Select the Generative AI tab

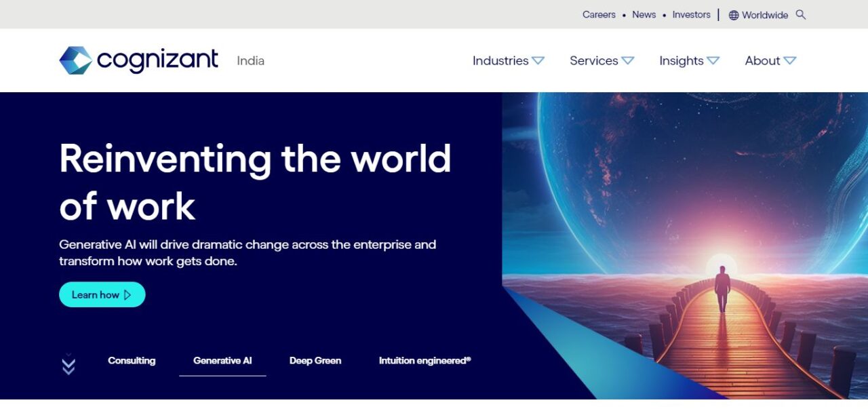(x=222, y=361)
